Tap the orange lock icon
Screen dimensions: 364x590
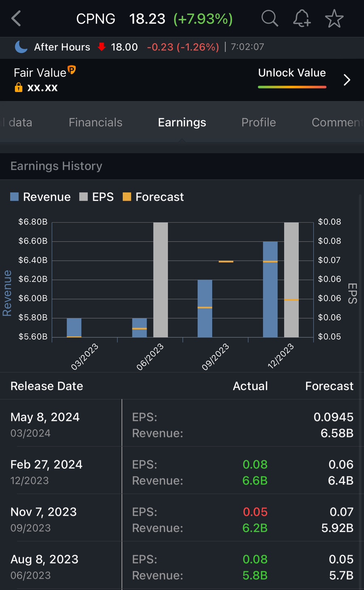(18, 87)
